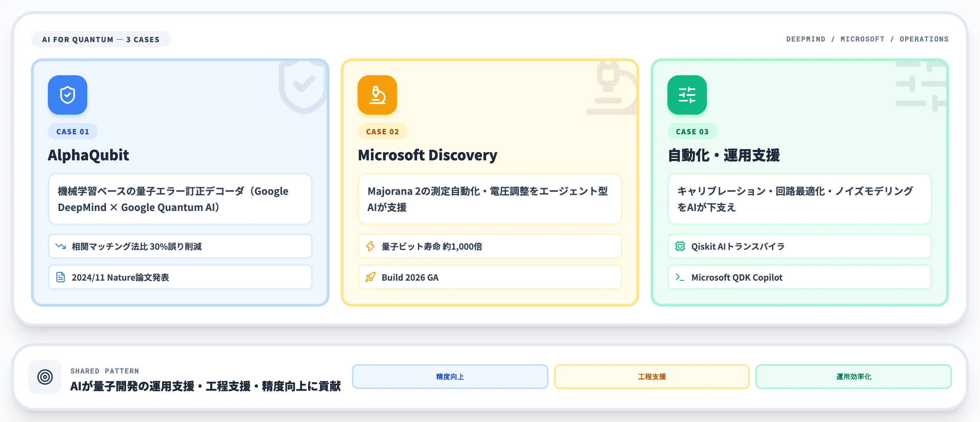
Task: Click the SHARED PATTERN label
Action: point(105,371)
